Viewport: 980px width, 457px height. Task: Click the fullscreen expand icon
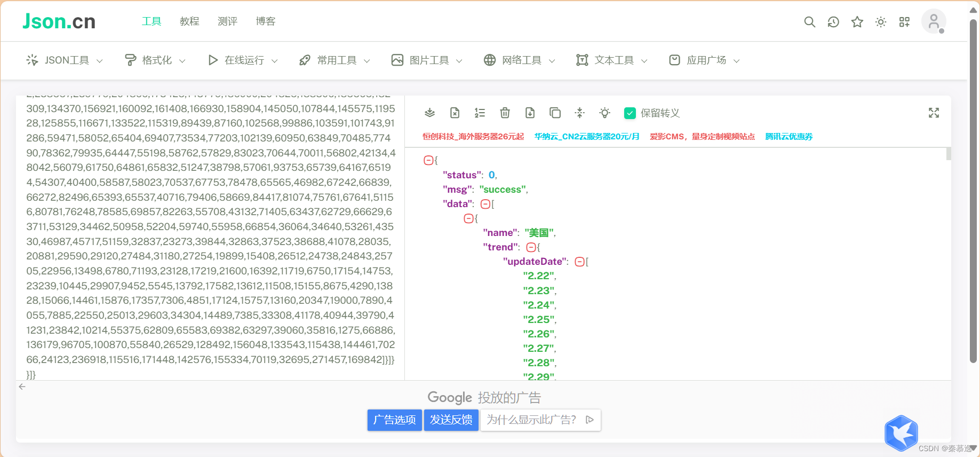(x=934, y=113)
